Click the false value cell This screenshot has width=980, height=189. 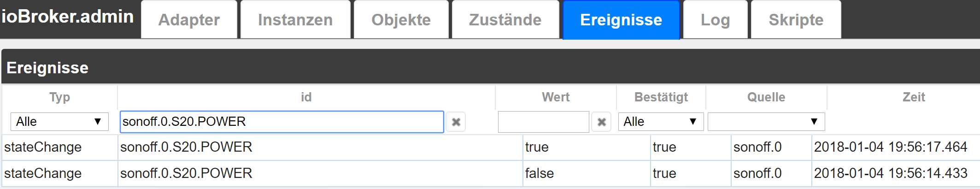click(540, 173)
